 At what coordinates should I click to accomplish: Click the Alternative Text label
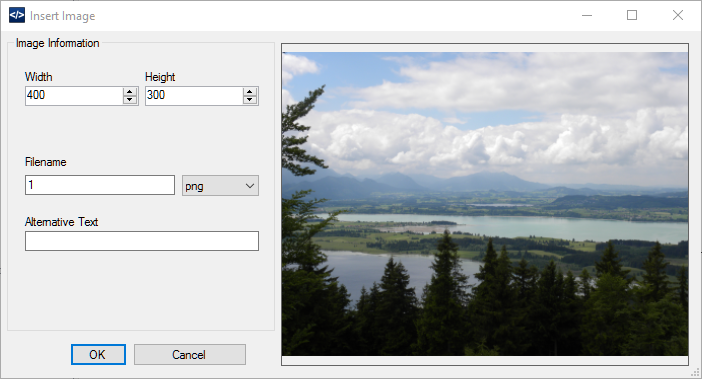pyautogui.click(x=61, y=222)
